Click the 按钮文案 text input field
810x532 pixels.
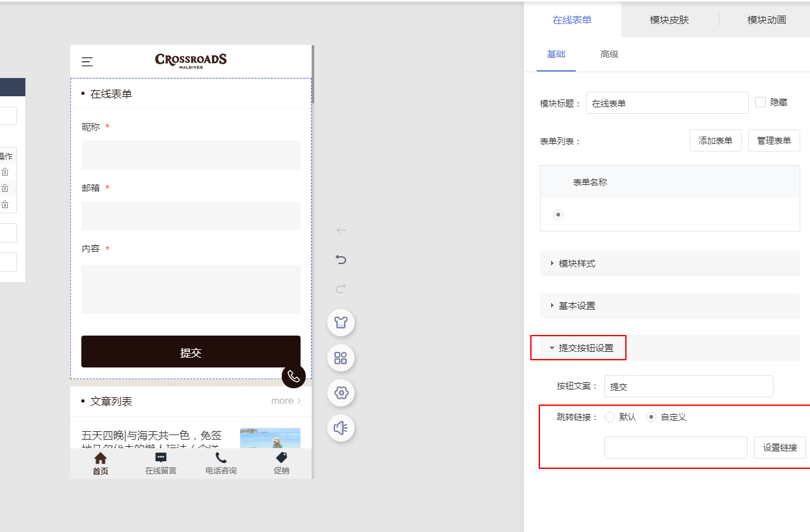point(688,386)
